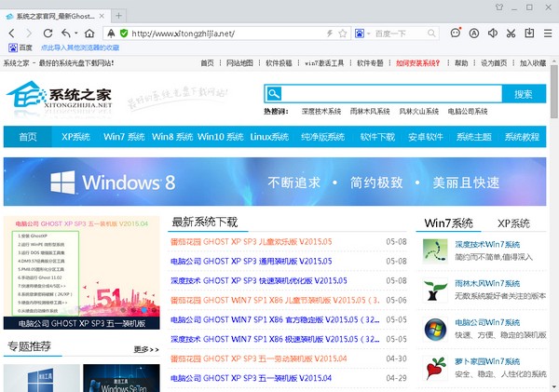Viewport: 559px width, 392px height.
Task: Open dropdown next to the undo arrow
Action: [76, 34]
